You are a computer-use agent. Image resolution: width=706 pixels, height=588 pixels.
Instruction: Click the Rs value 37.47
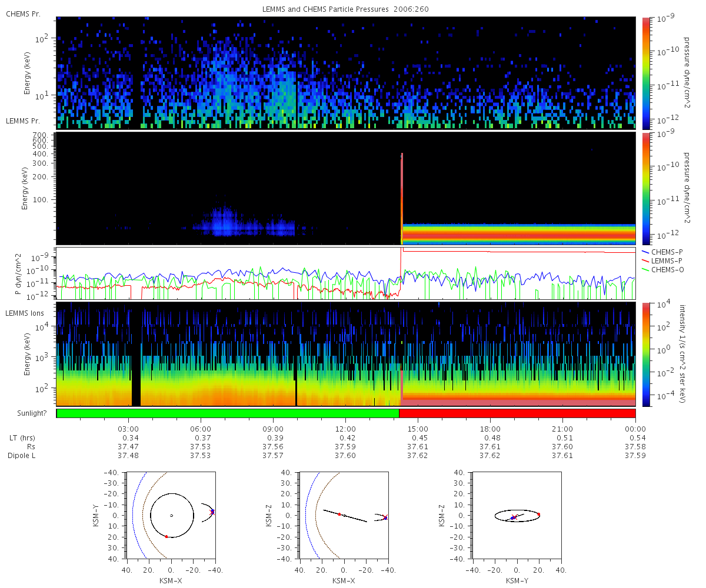click(x=128, y=446)
